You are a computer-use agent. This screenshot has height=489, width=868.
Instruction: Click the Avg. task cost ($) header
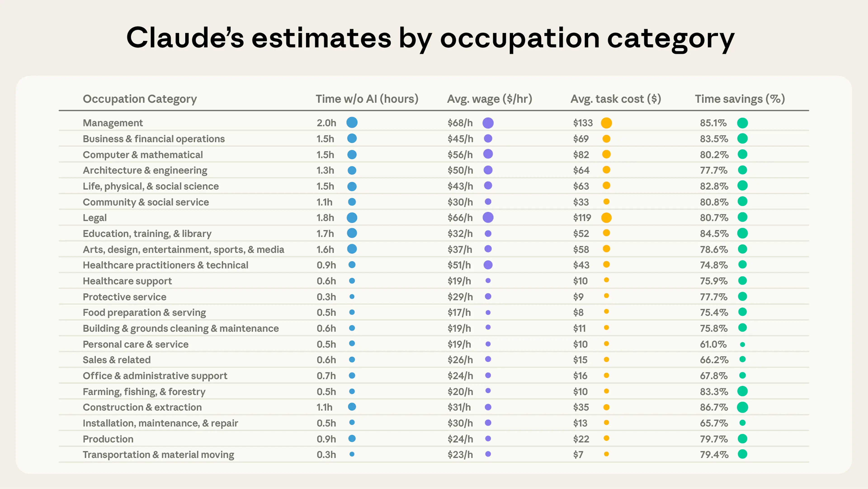pyautogui.click(x=616, y=99)
